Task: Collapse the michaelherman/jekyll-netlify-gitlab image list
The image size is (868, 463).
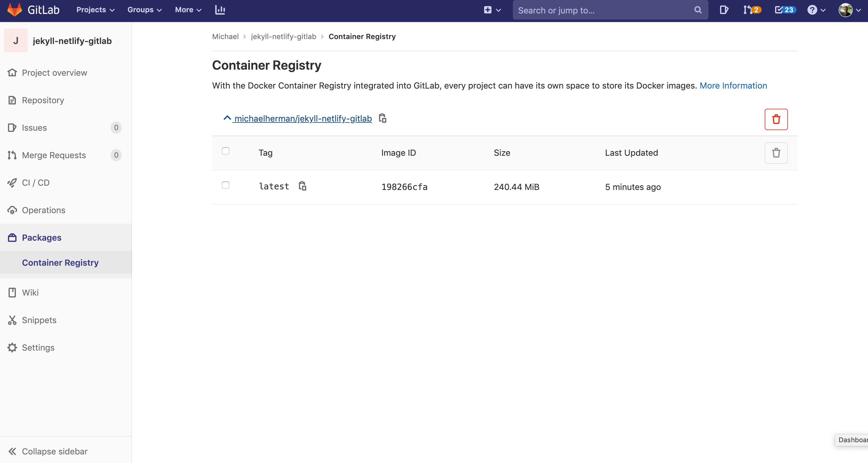Action: [x=227, y=118]
